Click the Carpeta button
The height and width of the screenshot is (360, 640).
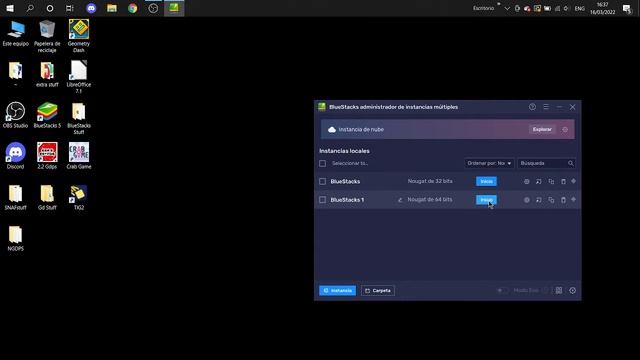click(x=378, y=290)
